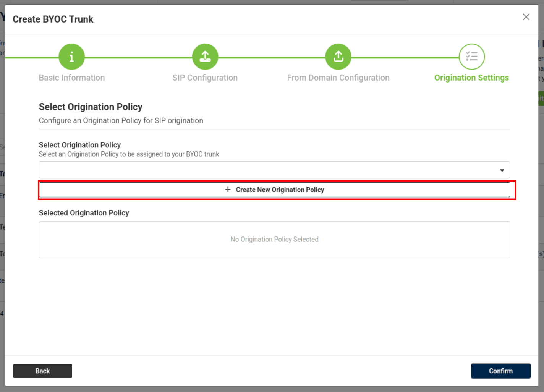Click the Create BYOC Trunk dialog title
Image resolution: width=544 pixels, height=392 pixels.
click(53, 19)
